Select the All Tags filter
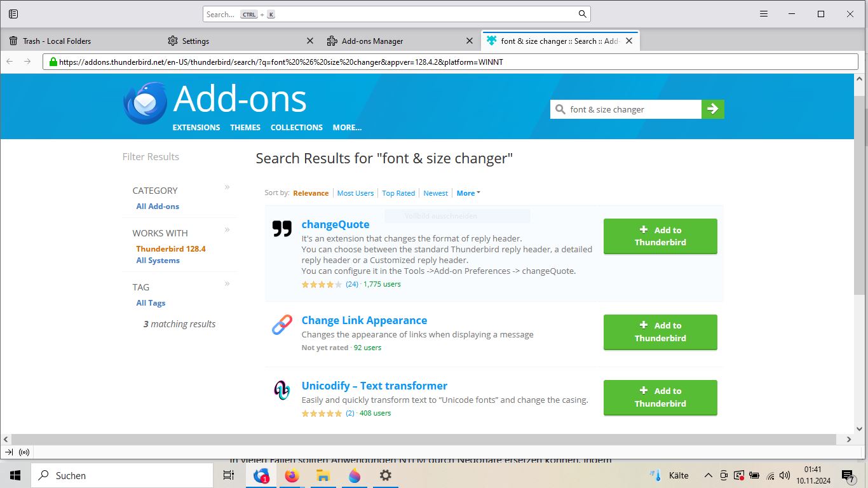Image resolution: width=868 pixels, height=488 pixels. [x=151, y=303]
